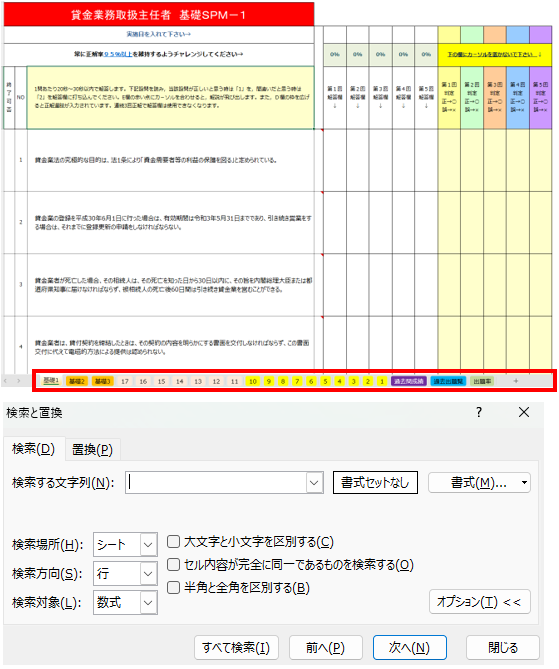Open yellow sheet tab 10

(x=253, y=381)
